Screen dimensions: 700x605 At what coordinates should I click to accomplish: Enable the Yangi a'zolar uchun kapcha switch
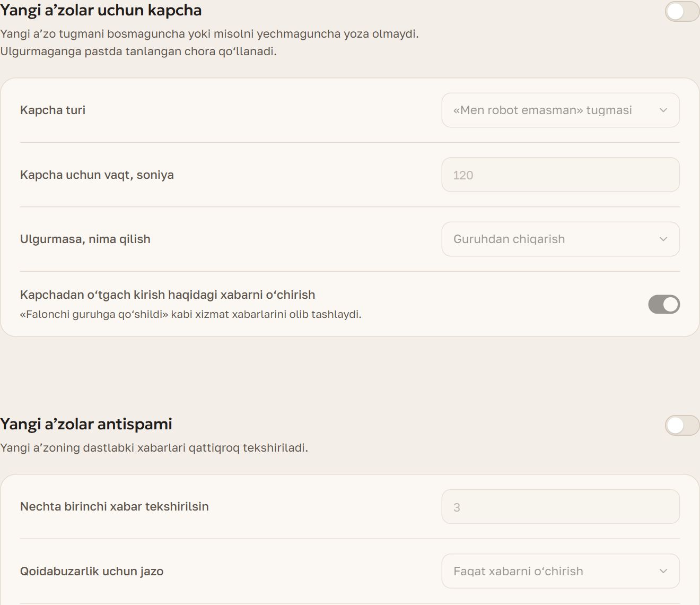(682, 12)
